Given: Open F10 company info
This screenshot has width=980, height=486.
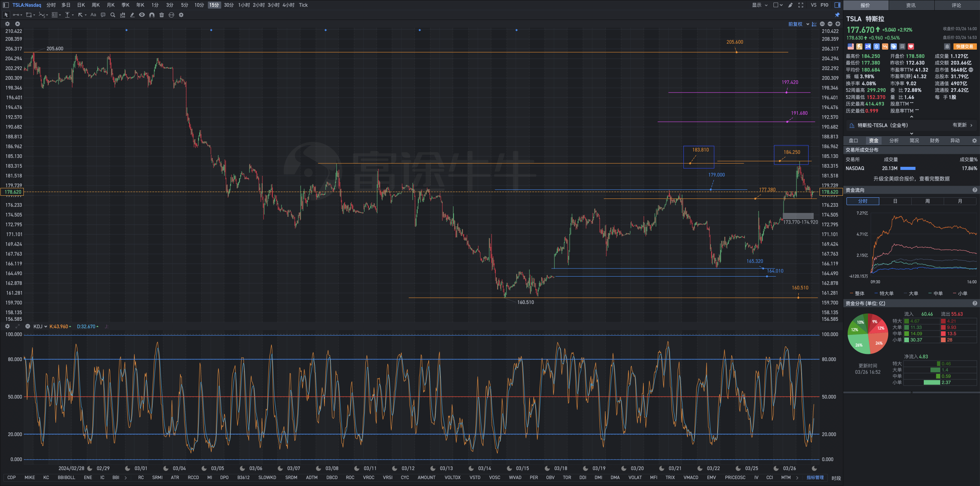Looking at the screenshot, I should pos(824,5).
